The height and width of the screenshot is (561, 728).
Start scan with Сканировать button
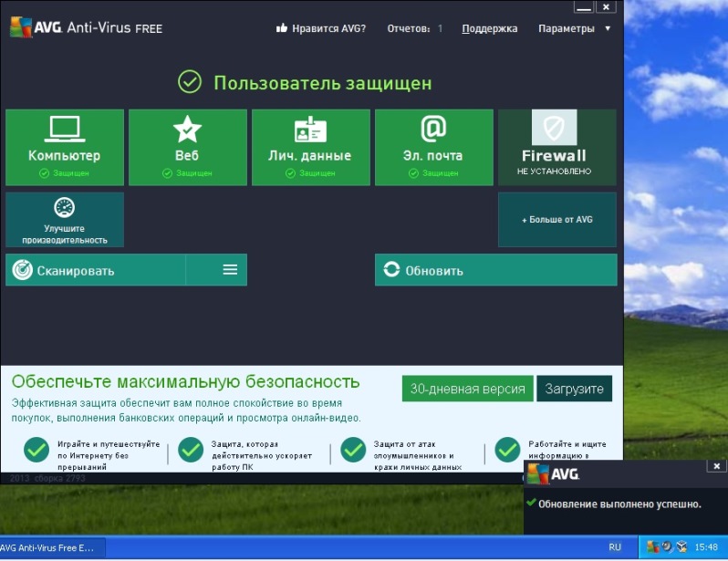point(96,270)
